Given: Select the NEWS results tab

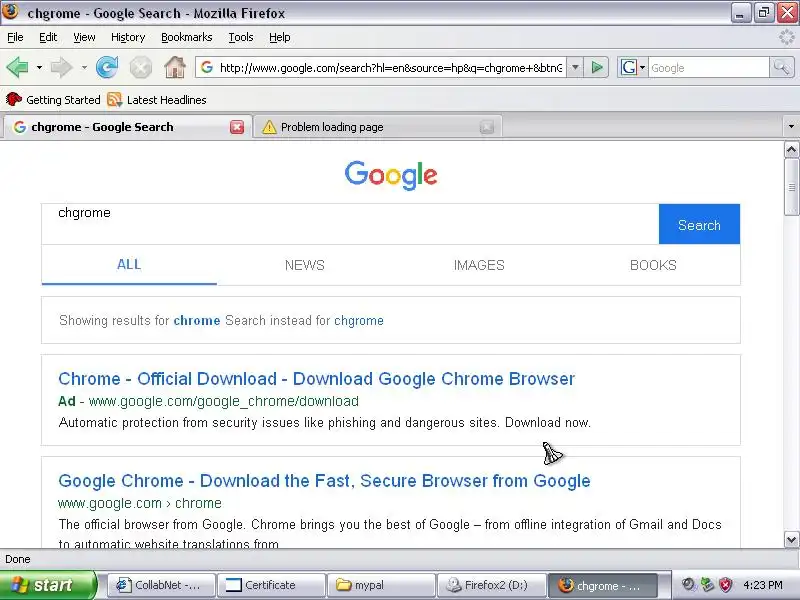Looking at the screenshot, I should coord(305,265).
